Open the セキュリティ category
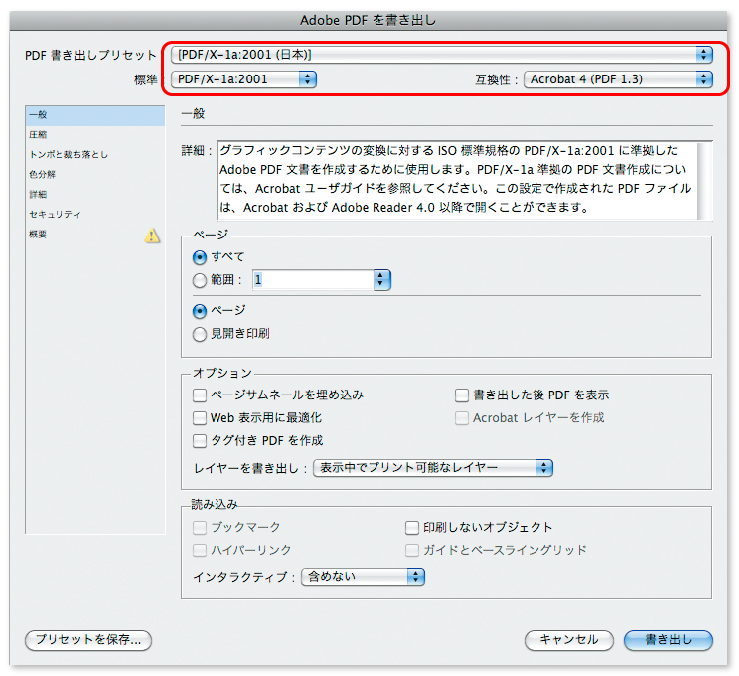This screenshot has height=676, width=739. [95, 214]
